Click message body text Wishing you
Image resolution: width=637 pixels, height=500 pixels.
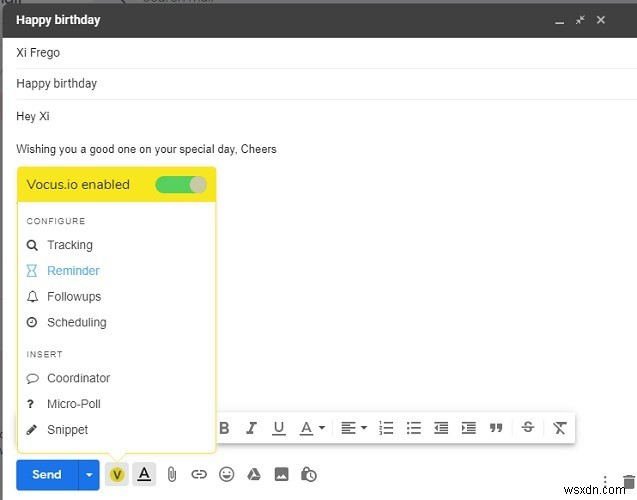[x=146, y=149]
